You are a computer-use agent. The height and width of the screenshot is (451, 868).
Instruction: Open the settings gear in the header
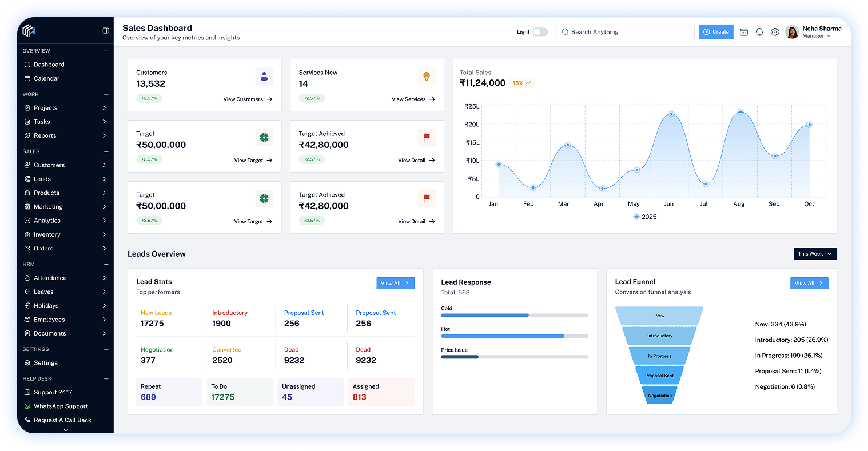775,32
